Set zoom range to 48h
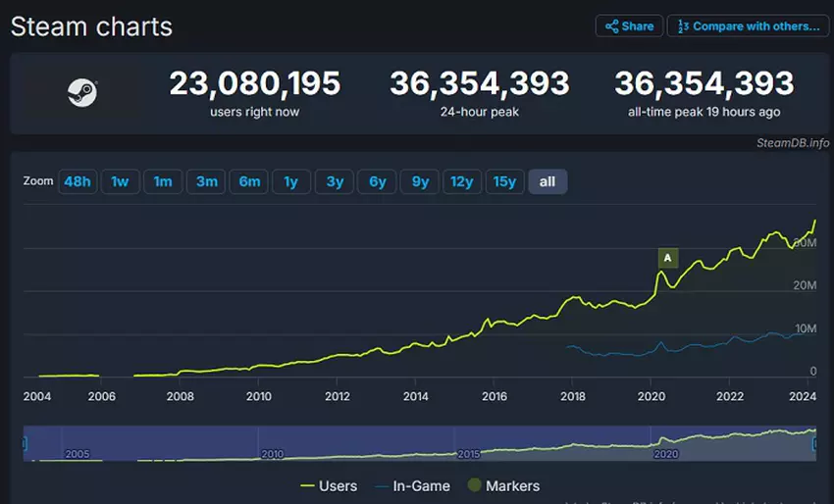Viewport: 834px width, 504px height. pos(78,181)
